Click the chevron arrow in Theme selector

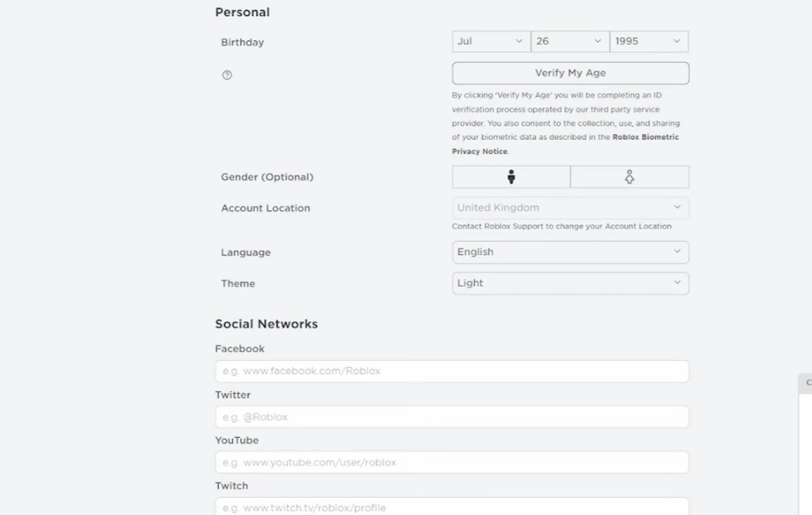(x=677, y=283)
